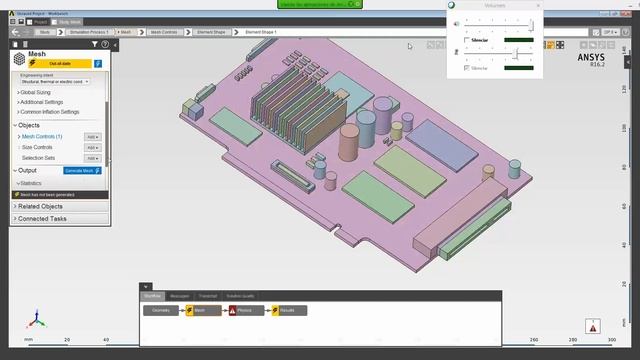The image size is (640, 360).
Task: Open the help question mark icon
Action: (x=105, y=44)
